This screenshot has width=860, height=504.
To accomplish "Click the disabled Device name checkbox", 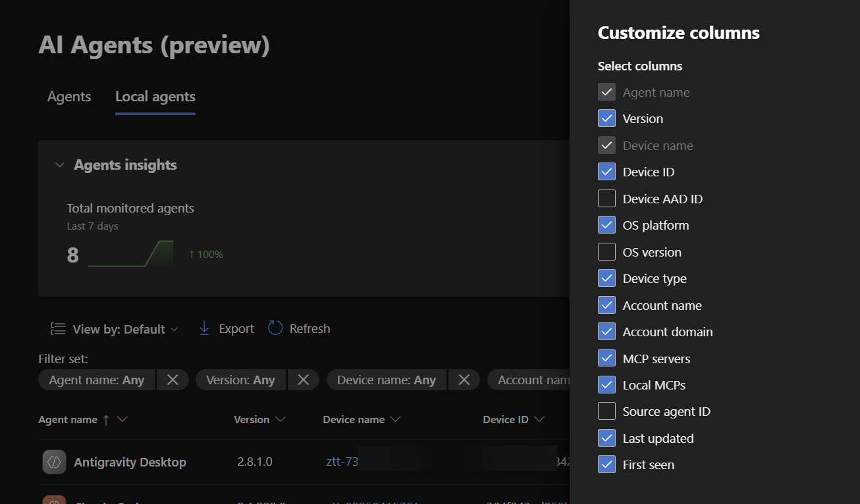I will tap(606, 145).
